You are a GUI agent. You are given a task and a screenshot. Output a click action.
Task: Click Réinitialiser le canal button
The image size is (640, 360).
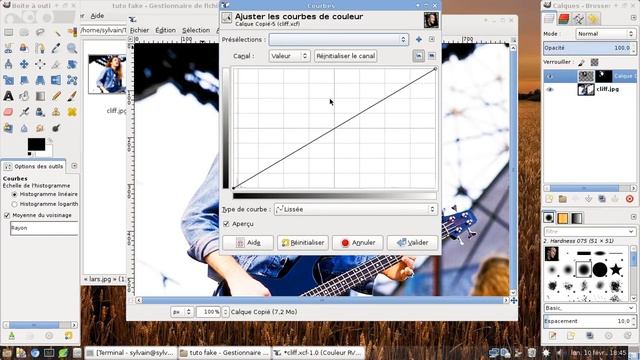coord(345,56)
